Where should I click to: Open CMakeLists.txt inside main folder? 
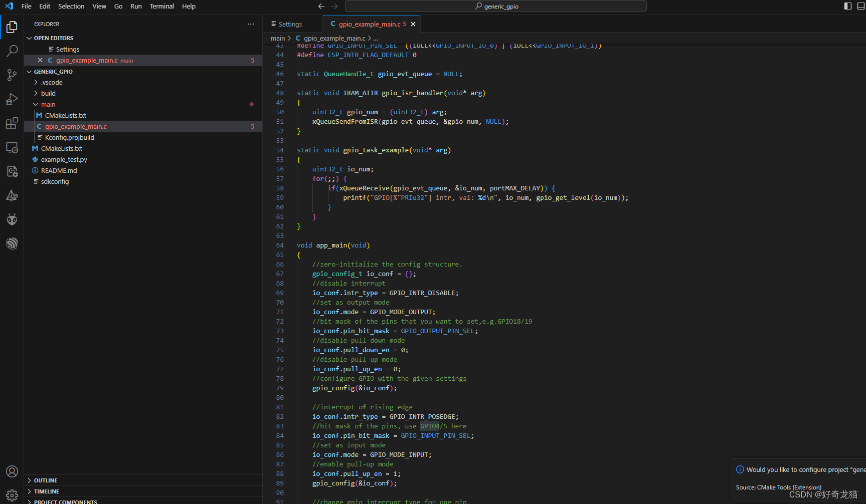coord(143,115)
